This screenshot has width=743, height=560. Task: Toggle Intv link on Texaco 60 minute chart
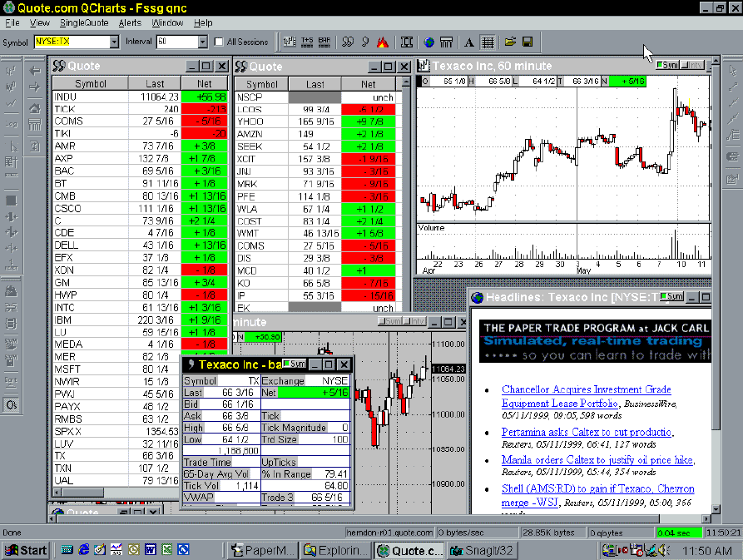(691, 65)
